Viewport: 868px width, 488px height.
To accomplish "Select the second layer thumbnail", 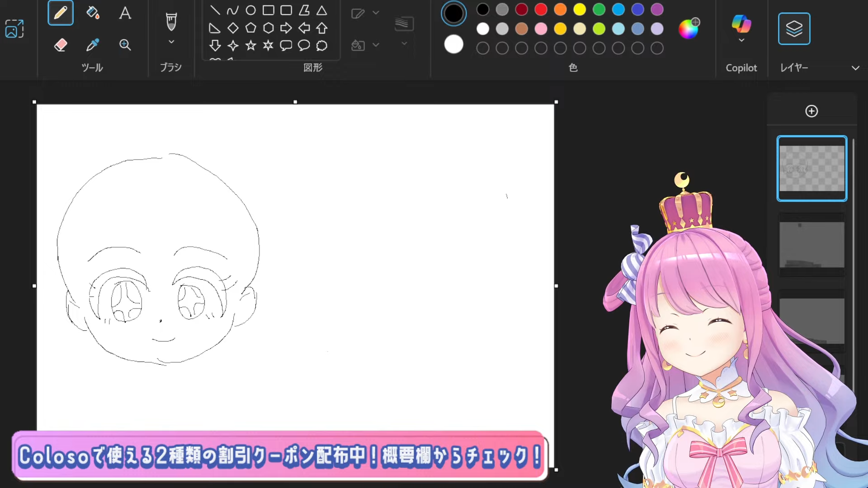I will [x=811, y=245].
